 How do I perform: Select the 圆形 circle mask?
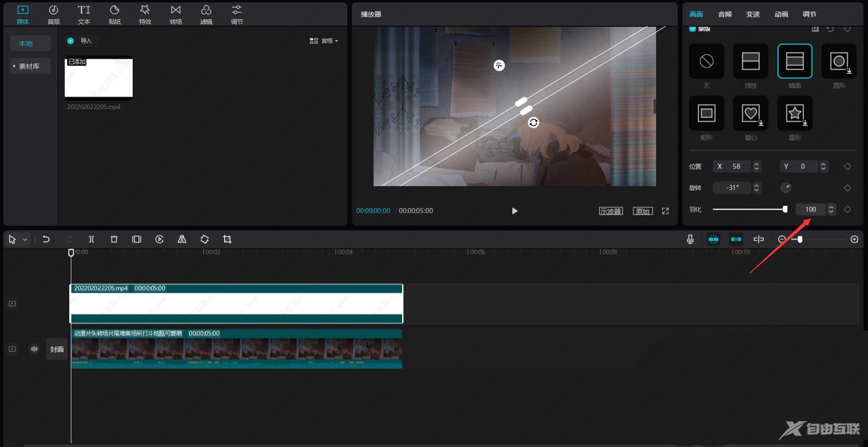pyautogui.click(x=839, y=61)
